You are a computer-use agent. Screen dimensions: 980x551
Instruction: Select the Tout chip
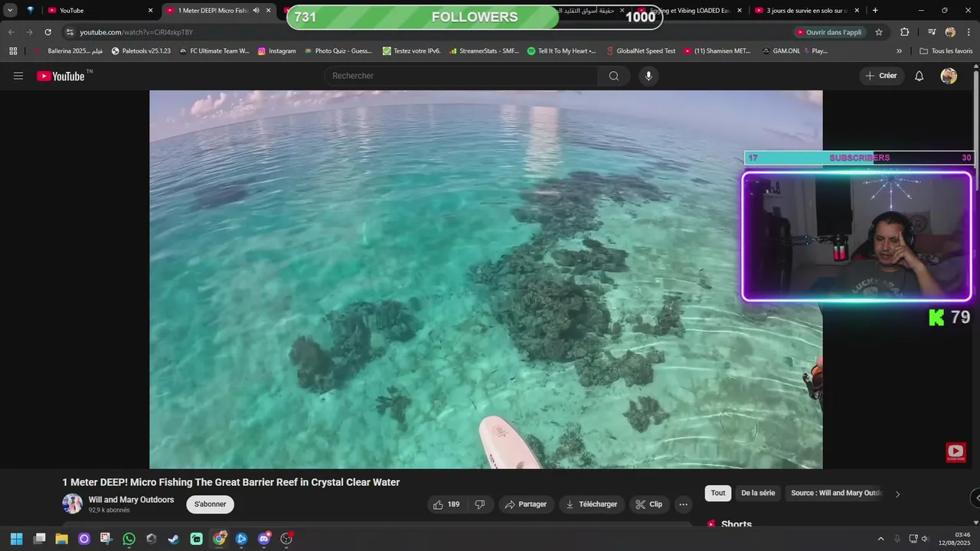pyautogui.click(x=718, y=494)
